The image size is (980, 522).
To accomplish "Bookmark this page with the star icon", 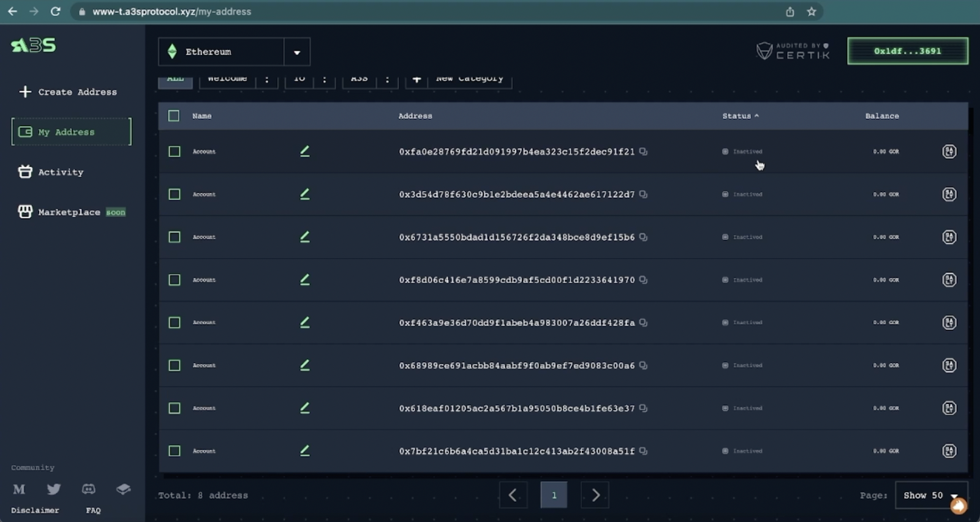I will point(812,12).
